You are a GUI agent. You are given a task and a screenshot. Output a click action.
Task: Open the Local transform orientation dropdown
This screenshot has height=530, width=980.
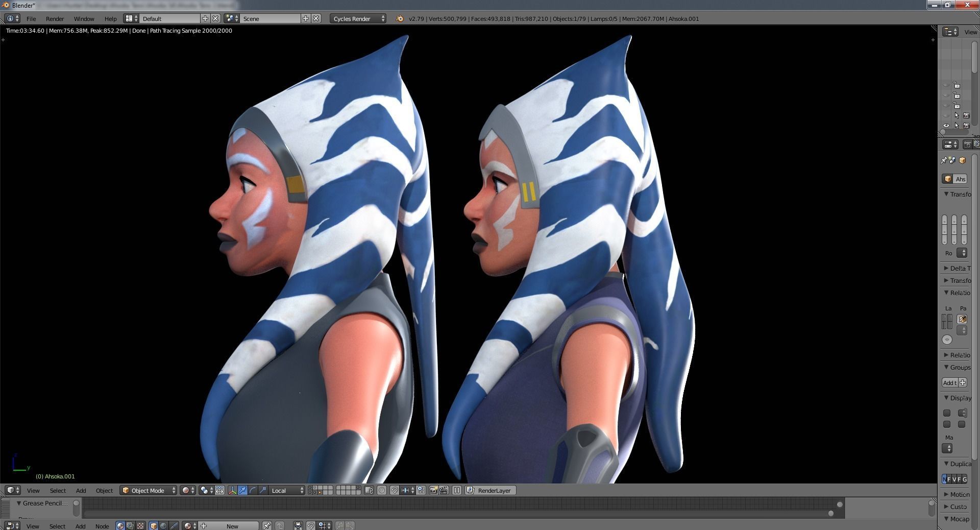286,491
